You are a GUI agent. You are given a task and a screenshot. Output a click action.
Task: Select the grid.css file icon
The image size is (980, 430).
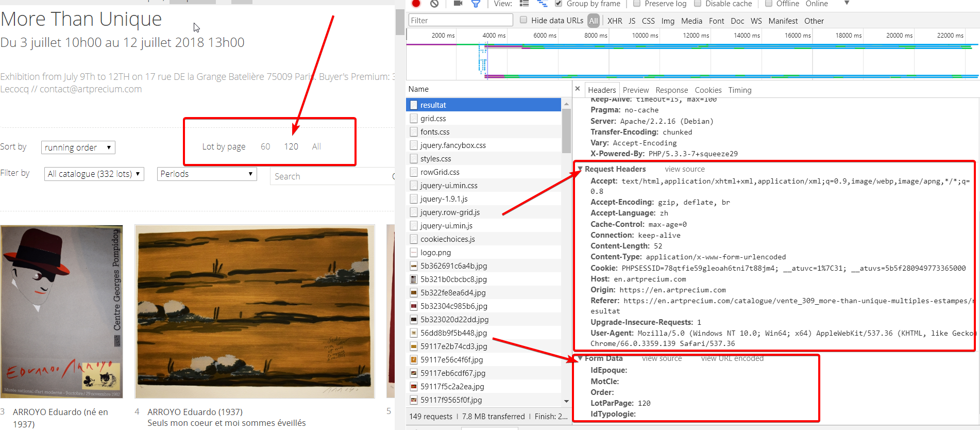pyautogui.click(x=413, y=119)
